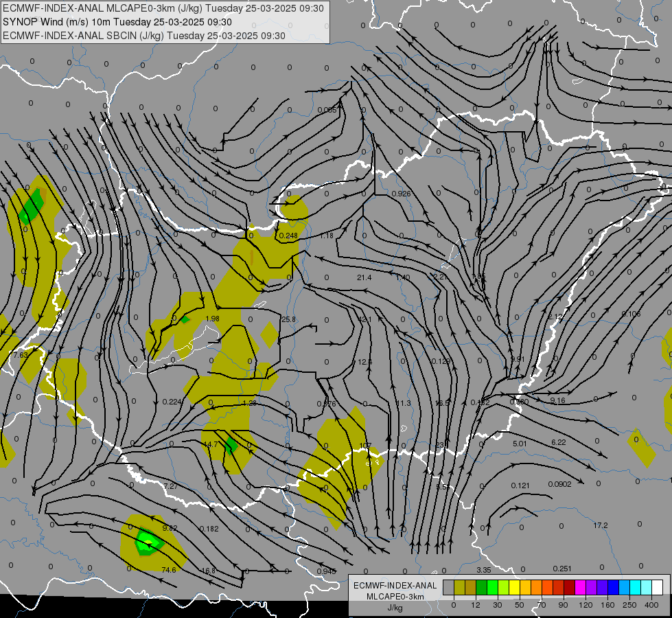Click legend tick label 70

(542, 605)
